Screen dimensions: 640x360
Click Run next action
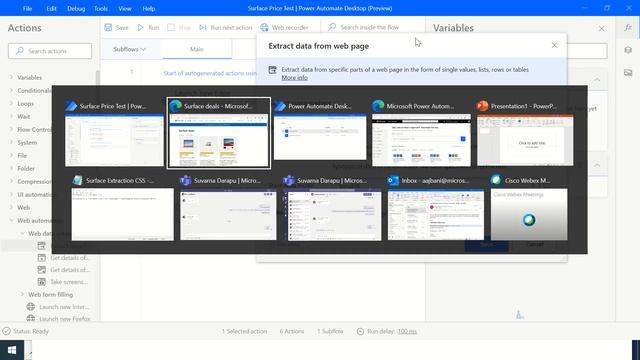[x=225, y=27]
